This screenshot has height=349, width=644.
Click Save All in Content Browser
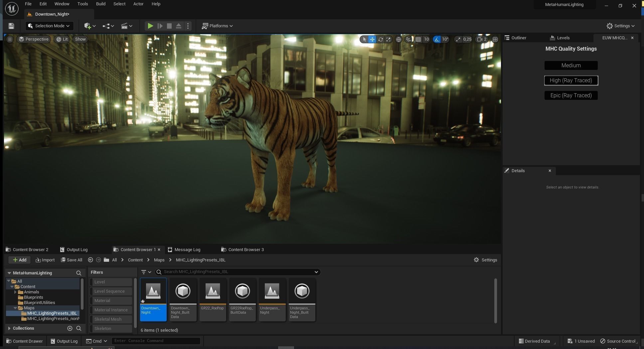point(72,260)
